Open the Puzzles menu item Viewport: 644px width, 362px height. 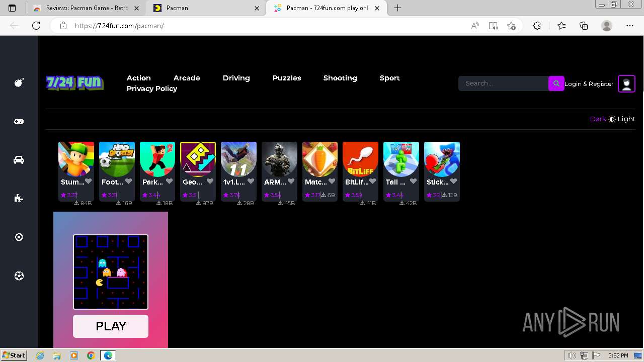coord(287,78)
